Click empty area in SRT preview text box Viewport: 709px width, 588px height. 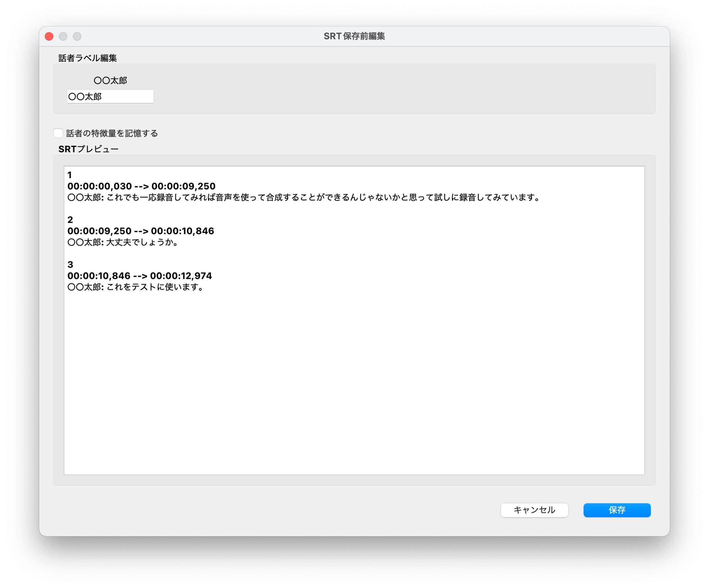(x=354, y=383)
